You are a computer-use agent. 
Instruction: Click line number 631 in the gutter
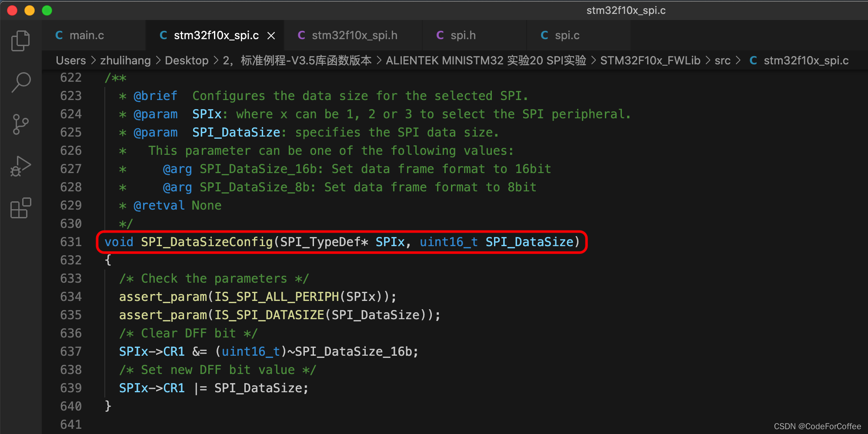pyautogui.click(x=71, y=242)
